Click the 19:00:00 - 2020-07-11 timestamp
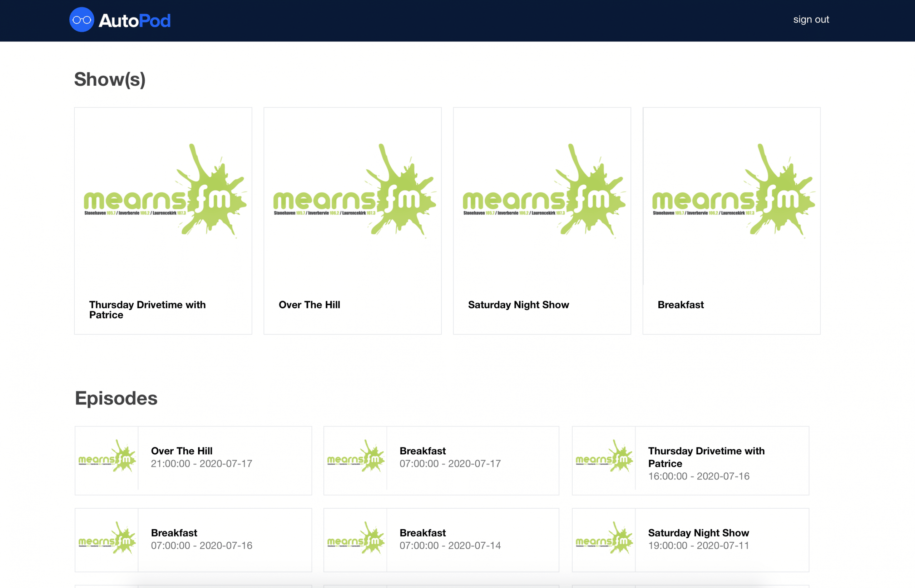The image size is (915, 588). point(698,545)
